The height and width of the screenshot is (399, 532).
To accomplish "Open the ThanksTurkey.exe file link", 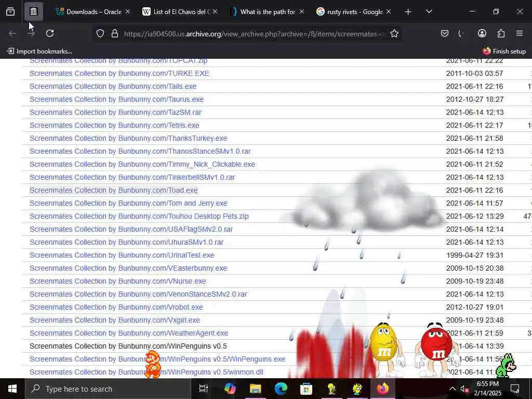I will [x=128, y=138].
